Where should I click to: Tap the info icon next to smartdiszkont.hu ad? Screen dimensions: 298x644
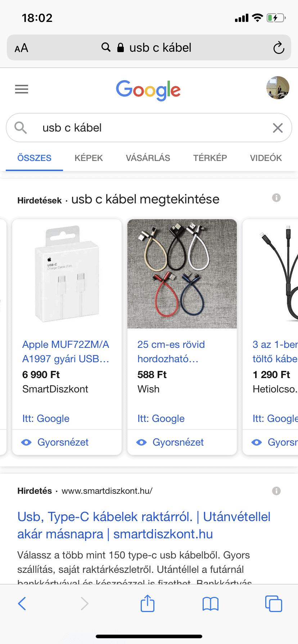(276, 491)
